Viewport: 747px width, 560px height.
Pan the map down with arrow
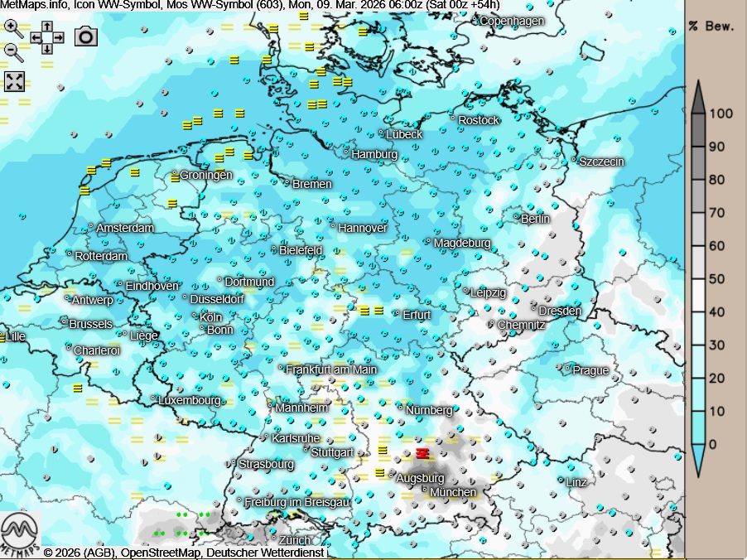click(47, 49)
